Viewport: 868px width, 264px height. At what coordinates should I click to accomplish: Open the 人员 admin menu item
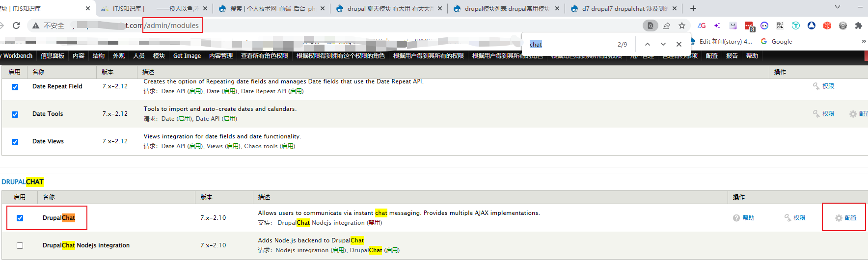click(139, 55)
